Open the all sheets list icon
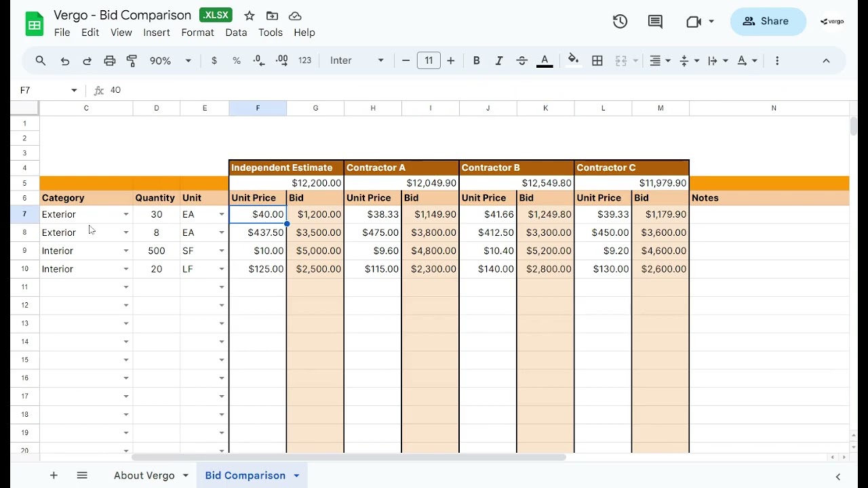This screenshot has height=488, width=868. pyautogui.click(x=82, y=476)
